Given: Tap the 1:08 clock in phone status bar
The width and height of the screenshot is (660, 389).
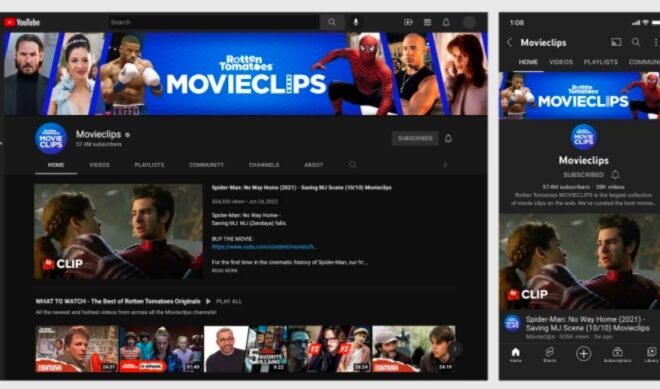Looking at the screenshot, I should 516,23.
